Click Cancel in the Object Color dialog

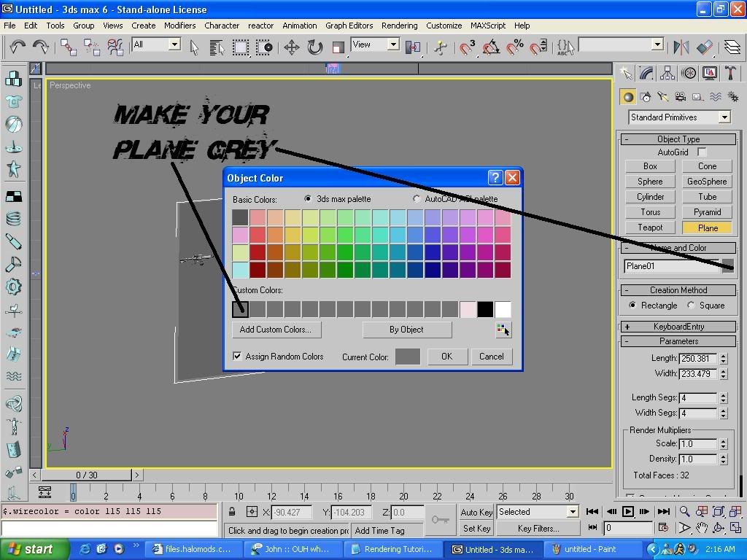pos(492,356)
